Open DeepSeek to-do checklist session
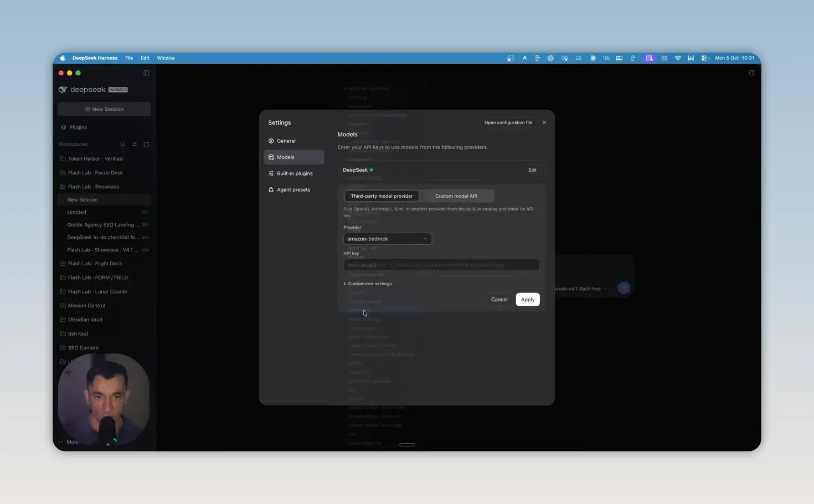 tap(104, 238)
